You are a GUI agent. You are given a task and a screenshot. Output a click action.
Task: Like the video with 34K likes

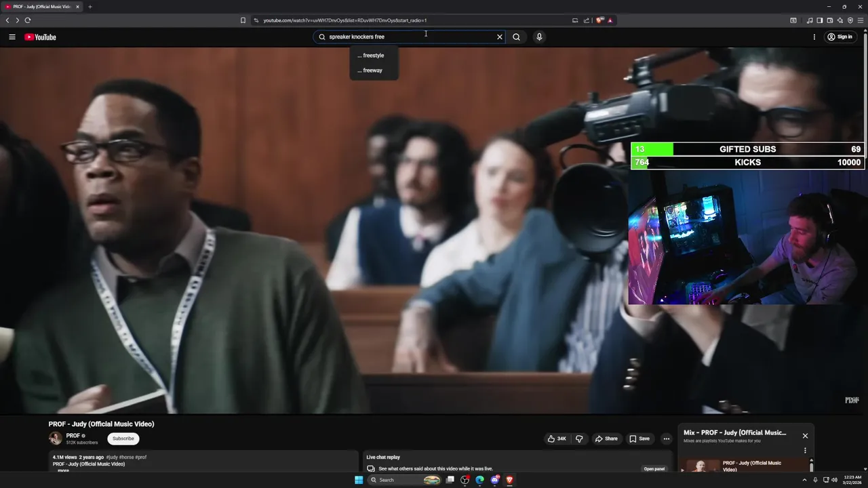click(x=557, y=439)
